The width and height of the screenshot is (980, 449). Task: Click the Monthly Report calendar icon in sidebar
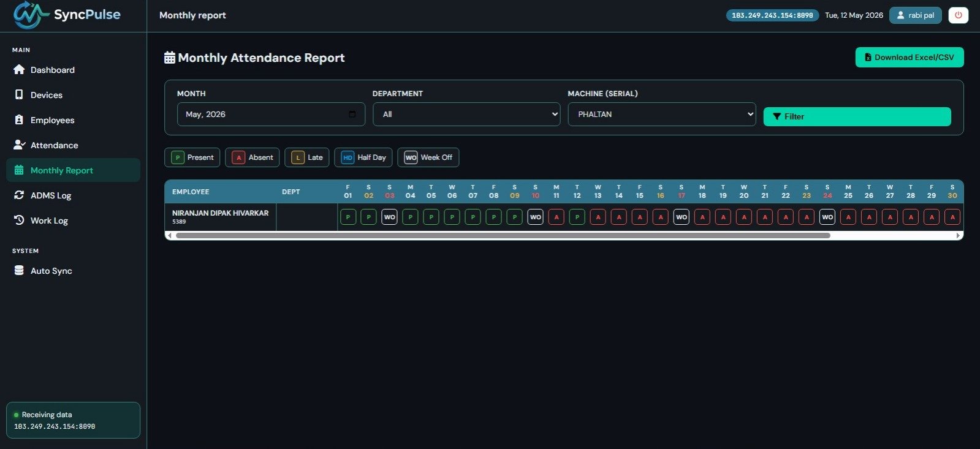(x=19, y=170)
